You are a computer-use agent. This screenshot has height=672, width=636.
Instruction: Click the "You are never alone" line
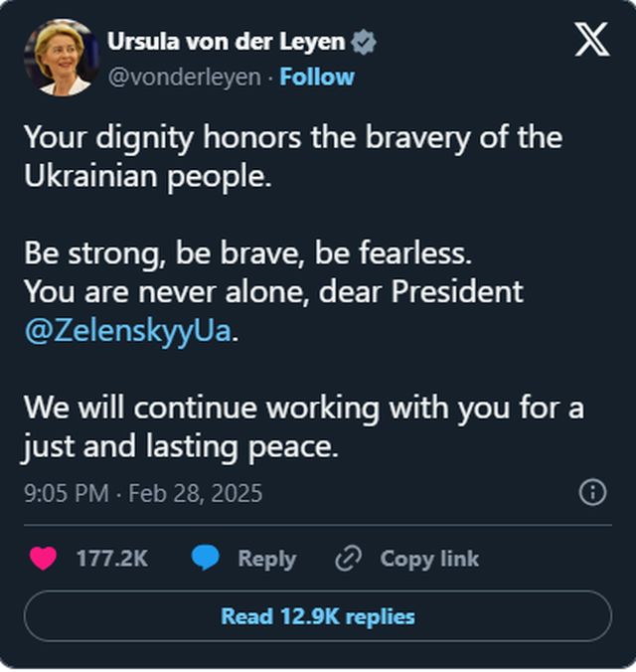coord(273,292)
